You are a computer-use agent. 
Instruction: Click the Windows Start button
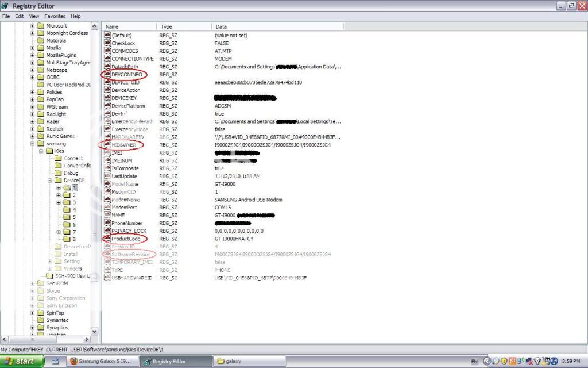click(x=22, y=361)
